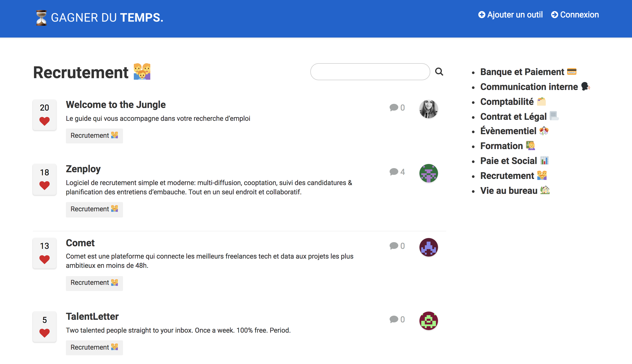Go to the Comptabilité category
The image size is (632, 364).
click(x=507, y=102)
